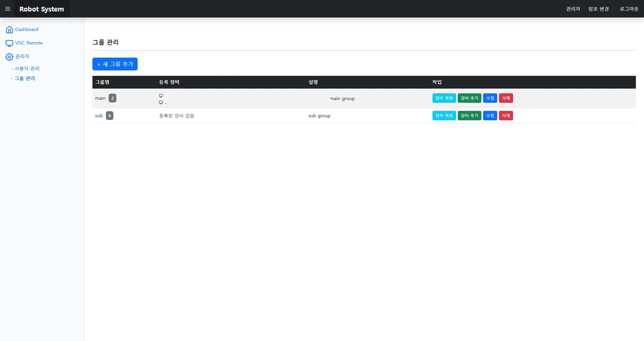
Task: Click 장비 추가 for main group
Action: coord(469,98)
